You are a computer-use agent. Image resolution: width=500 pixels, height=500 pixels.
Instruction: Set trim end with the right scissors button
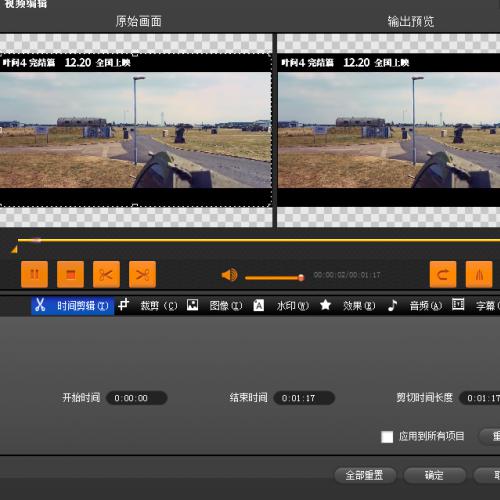click(142, 274)
